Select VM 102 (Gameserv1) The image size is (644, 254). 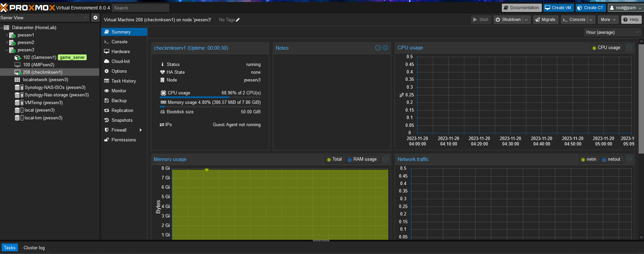coord(40,57)
